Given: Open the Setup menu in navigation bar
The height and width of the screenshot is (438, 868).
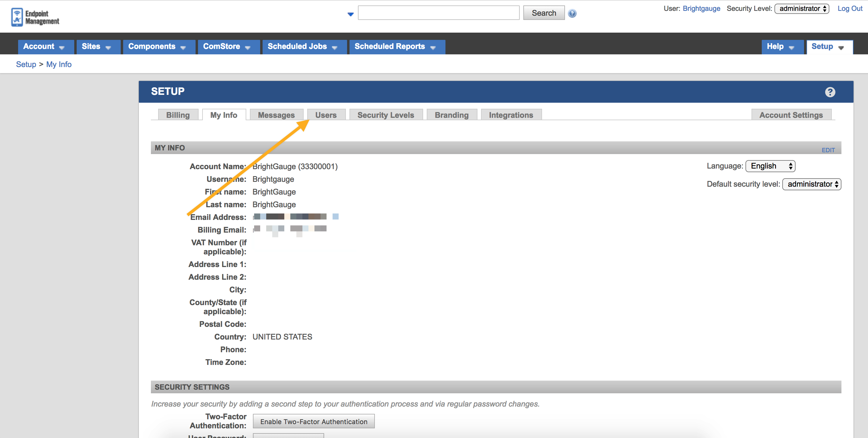Looking at the screenshot, I should (829, 47).
